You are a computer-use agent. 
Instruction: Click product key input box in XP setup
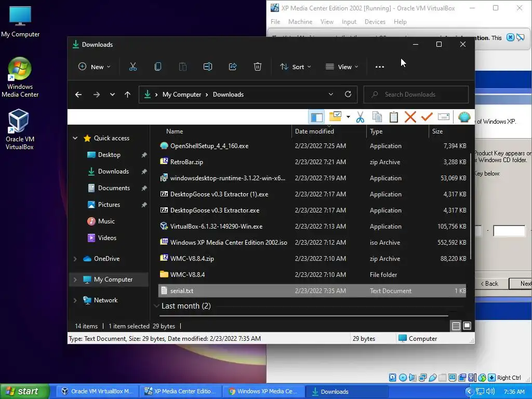click(509, 231)
